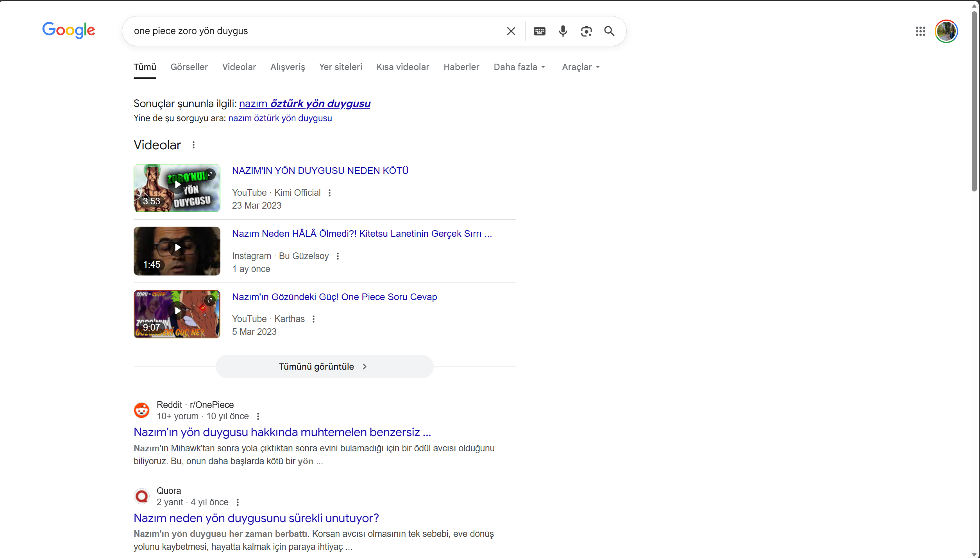
Task: Click the vertical page scrollbar
Action: [x=975, y=102]
